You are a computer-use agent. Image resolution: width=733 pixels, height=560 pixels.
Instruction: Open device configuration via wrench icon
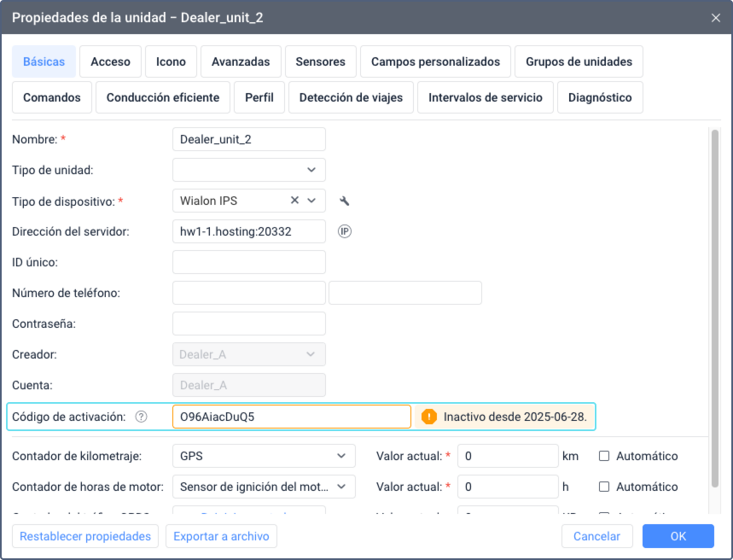click(x=345, y=201)
